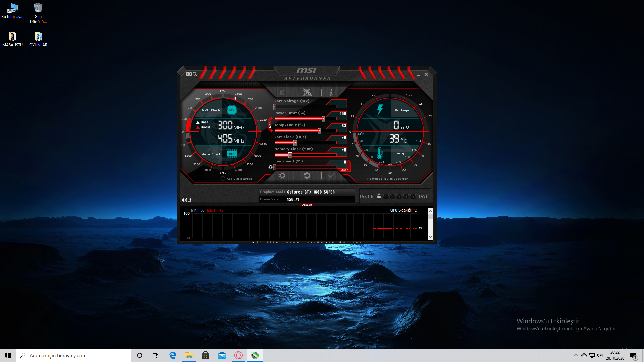Click the lightning bolt voltage icon
644x362 pixels.
tap(380, 109)
